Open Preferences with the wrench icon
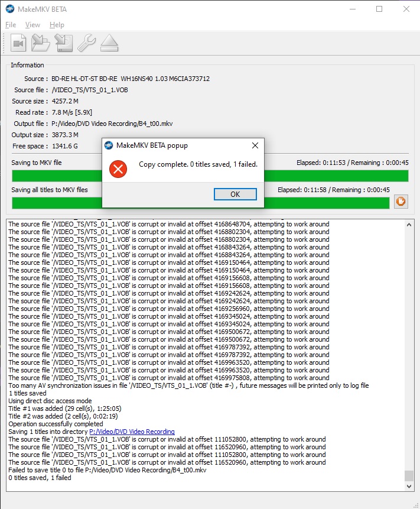420x509 pixels. [87, 43]
